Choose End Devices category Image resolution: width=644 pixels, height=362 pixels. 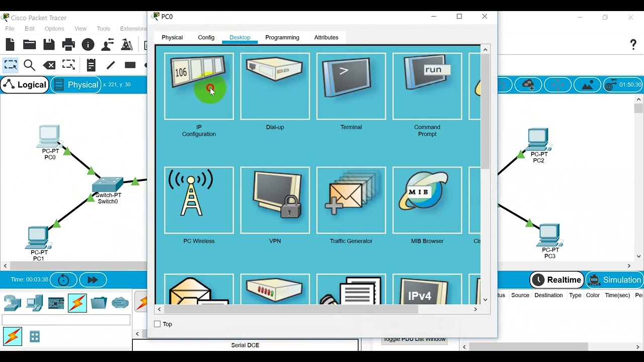35,303
